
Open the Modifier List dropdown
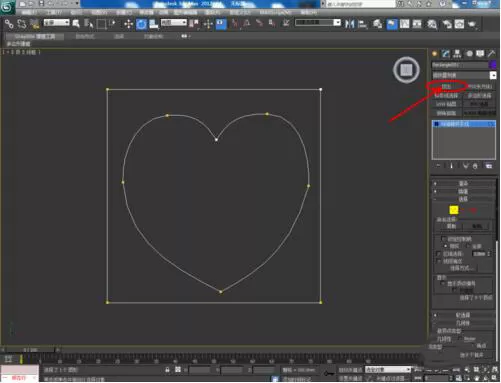point(464,75)
